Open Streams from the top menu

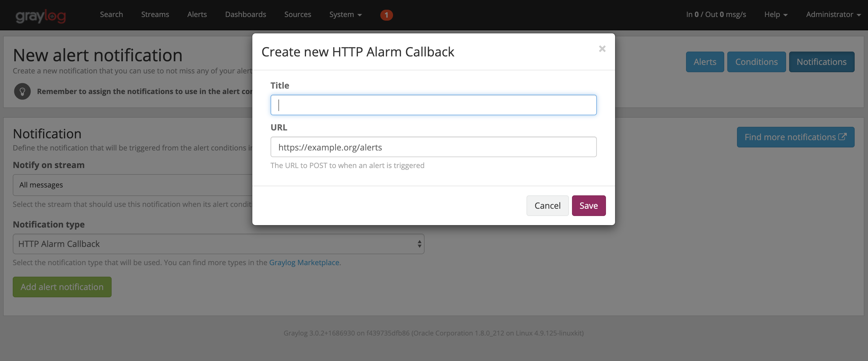(155, 15)
